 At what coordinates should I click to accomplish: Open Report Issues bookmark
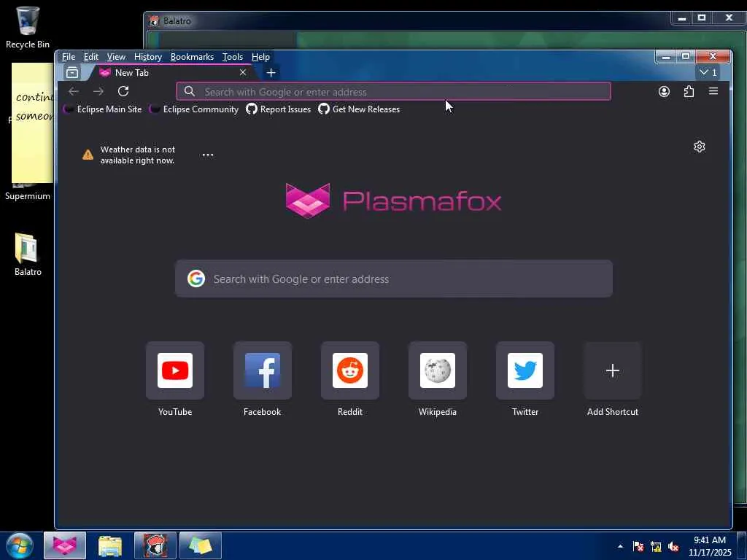click(278, 109)
